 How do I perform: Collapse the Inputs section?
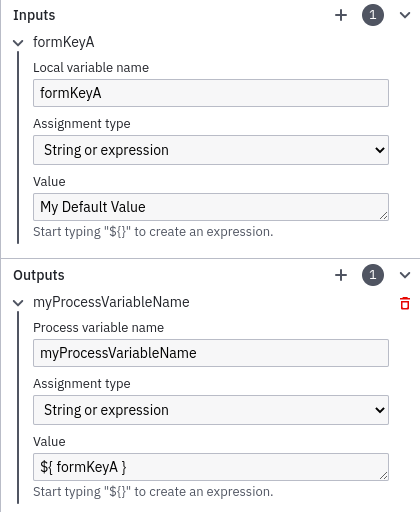pyautogui.click(x=405, y=15)
